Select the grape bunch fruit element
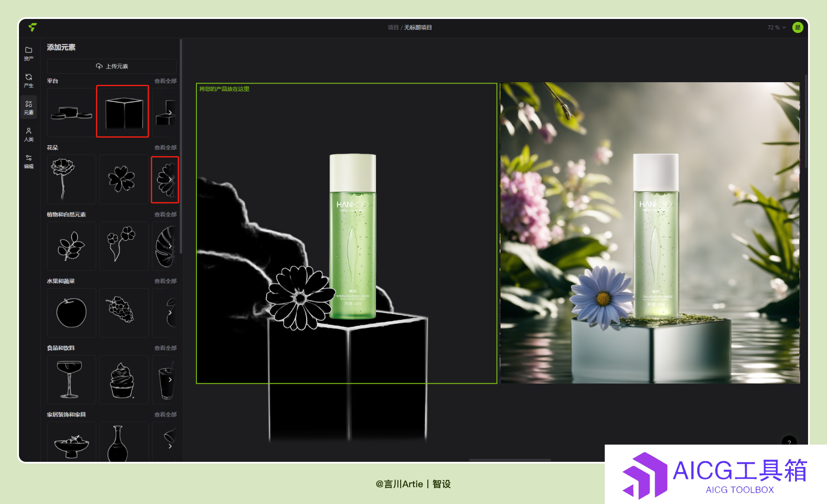This screenshot has width=827, height=504. [x=124, y=313]
